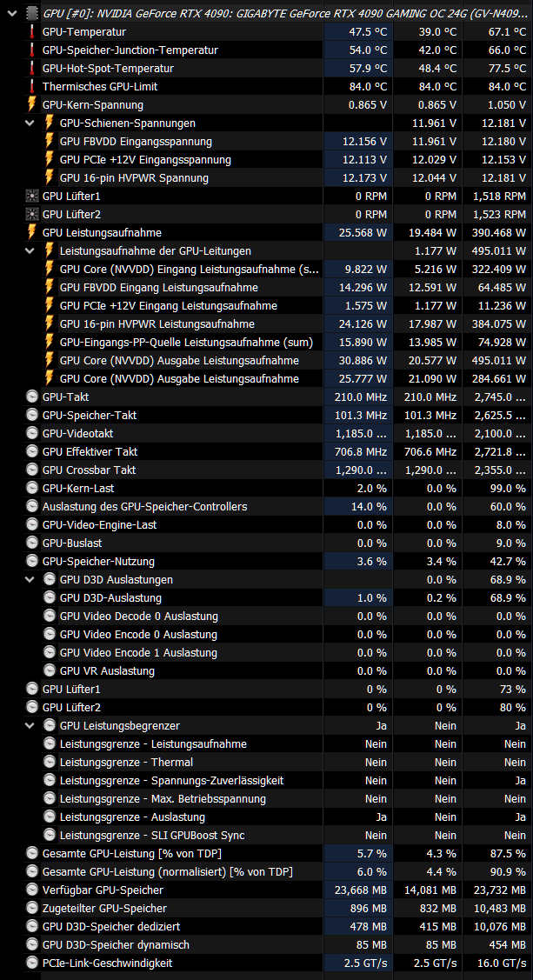Viewport: 533px width, 980px height.
Task: Click lightning icon beside GPU-Schienen-Spannungen
Action: 50,123
